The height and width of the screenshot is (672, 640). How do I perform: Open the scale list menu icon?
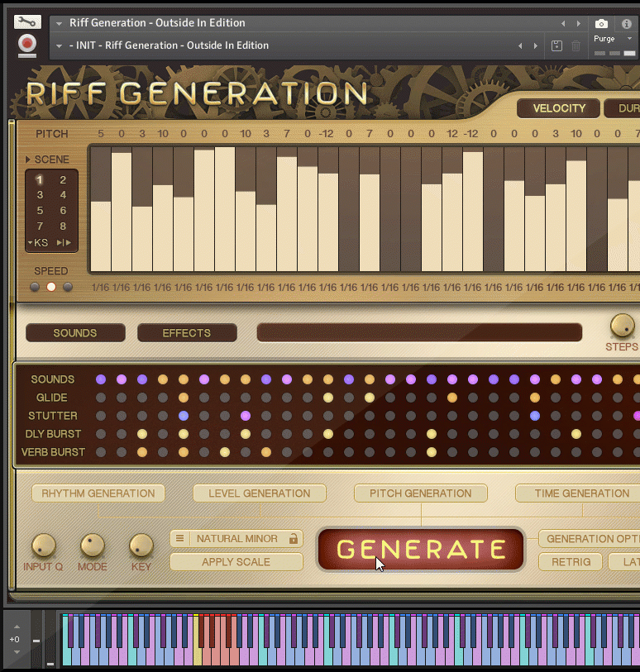click(179, 538)
